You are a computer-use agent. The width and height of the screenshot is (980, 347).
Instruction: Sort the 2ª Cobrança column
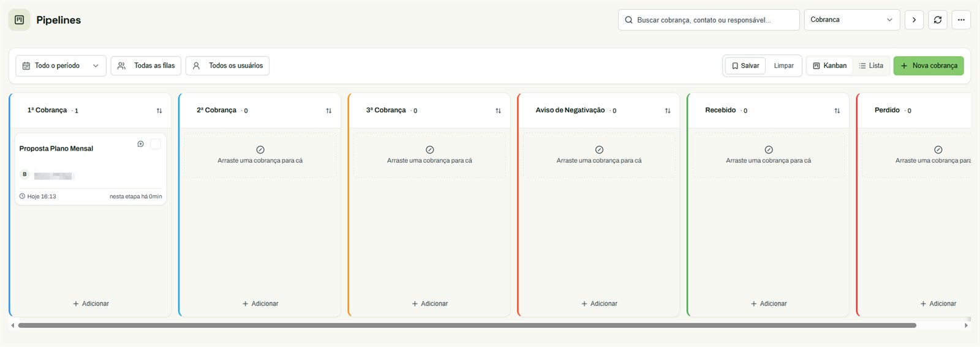(x=328, y=111)
